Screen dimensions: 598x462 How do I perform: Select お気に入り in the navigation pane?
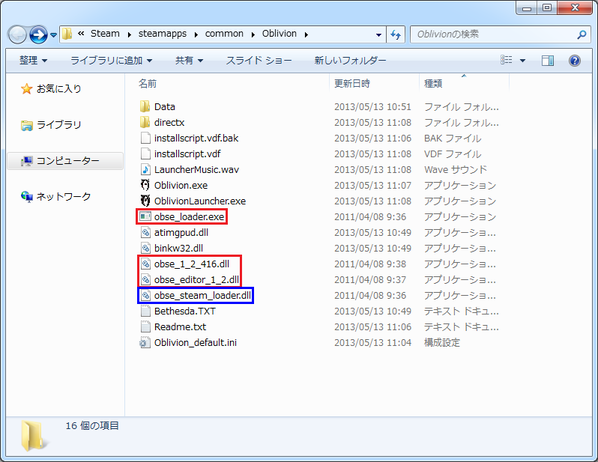coord(51,89)
